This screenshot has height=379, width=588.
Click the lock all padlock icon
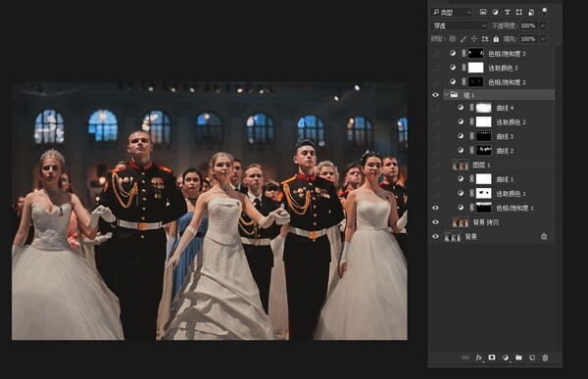496,38
